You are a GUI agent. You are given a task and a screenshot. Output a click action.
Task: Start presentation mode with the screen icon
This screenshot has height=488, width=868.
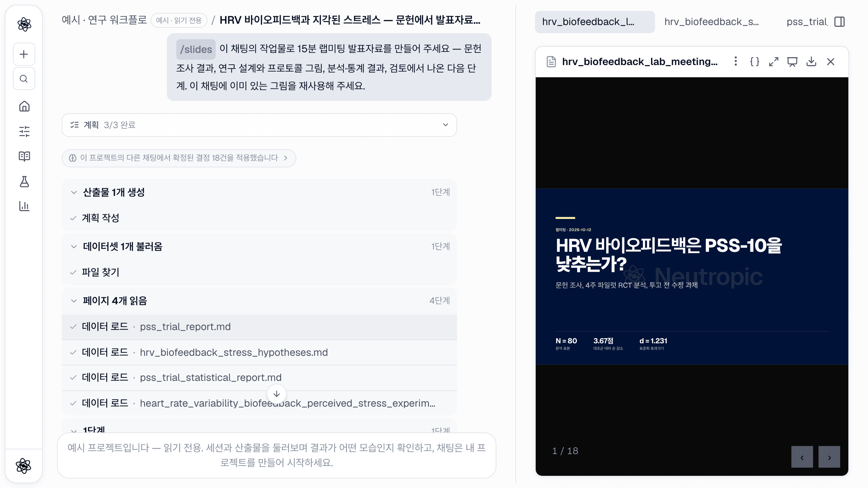(x=792, y=62)
